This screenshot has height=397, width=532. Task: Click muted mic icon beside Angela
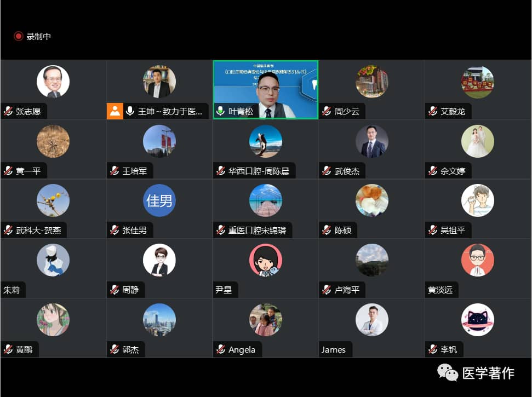tap(221, 349)
